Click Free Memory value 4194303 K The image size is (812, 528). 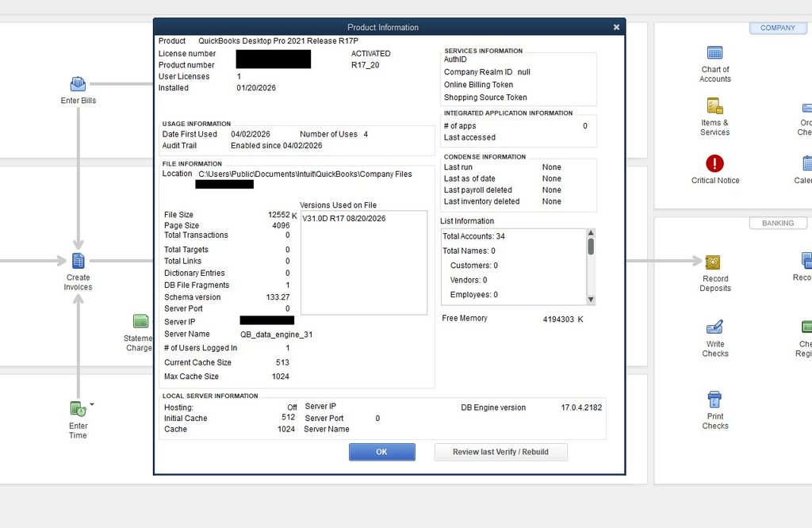pos(563,319)
